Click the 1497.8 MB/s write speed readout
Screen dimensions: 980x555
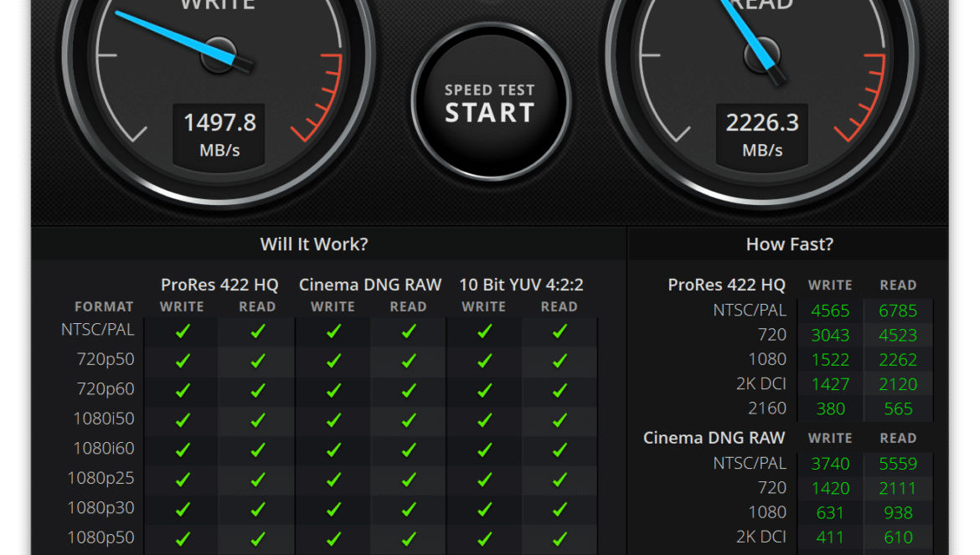219,136
